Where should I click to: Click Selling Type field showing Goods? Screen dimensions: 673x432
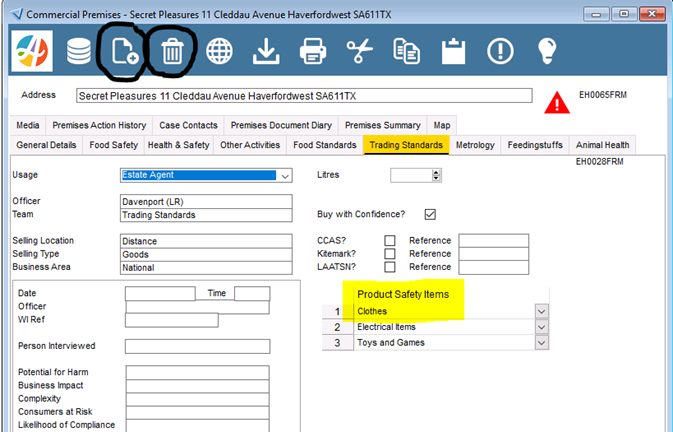coord(206,254)
